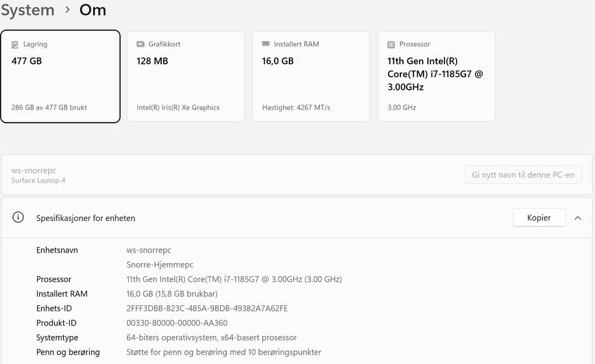595x364 pixels.
Task: Click the Installert RAM card title
Action: [x=296, y=45]
